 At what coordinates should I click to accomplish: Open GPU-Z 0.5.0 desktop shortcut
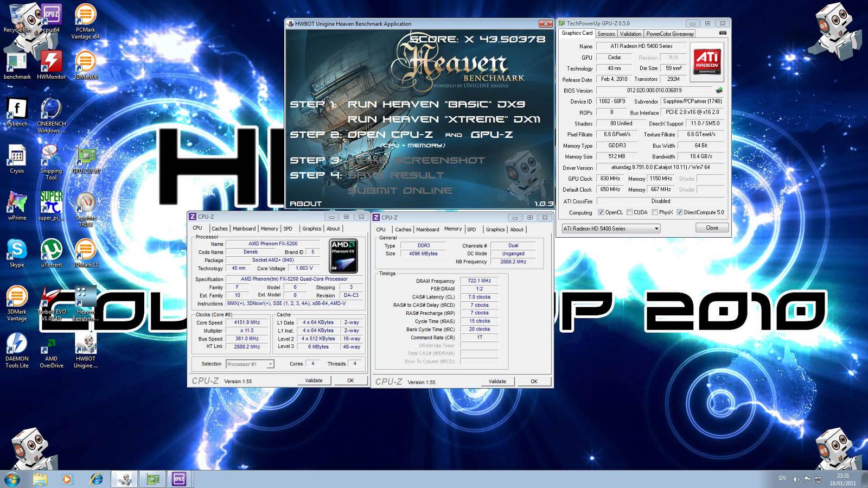(x=85, y=160)
